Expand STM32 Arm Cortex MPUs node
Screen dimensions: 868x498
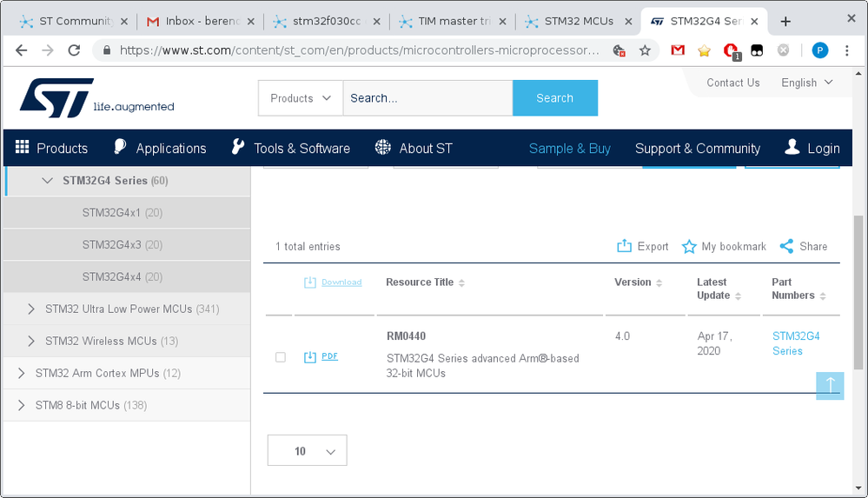(x=21, y=374)
